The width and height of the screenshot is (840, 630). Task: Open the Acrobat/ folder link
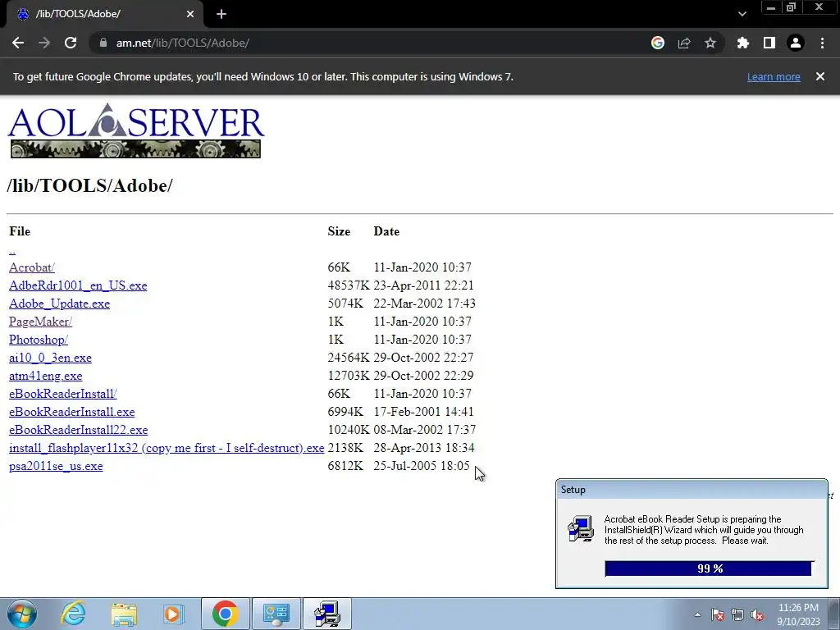point(32,267)
